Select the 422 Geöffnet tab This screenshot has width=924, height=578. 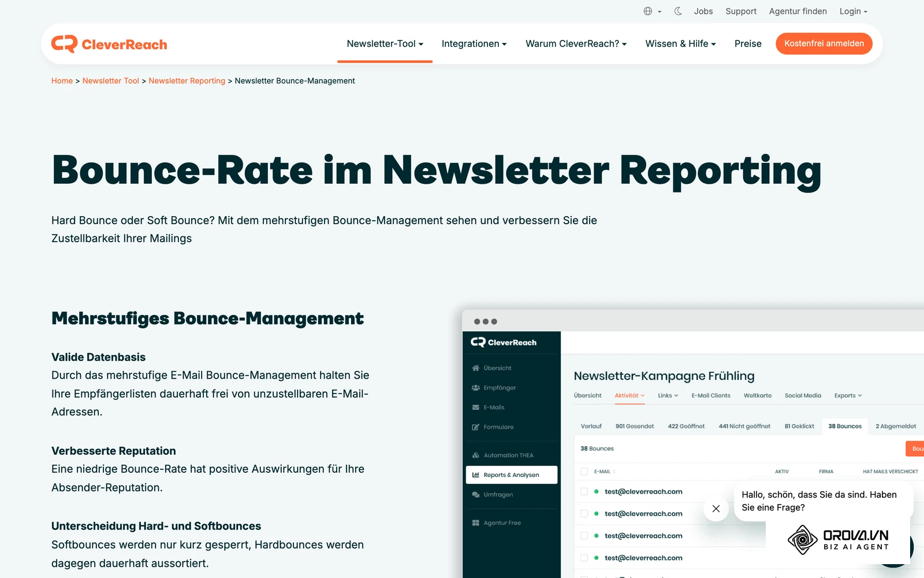point(686,427)
